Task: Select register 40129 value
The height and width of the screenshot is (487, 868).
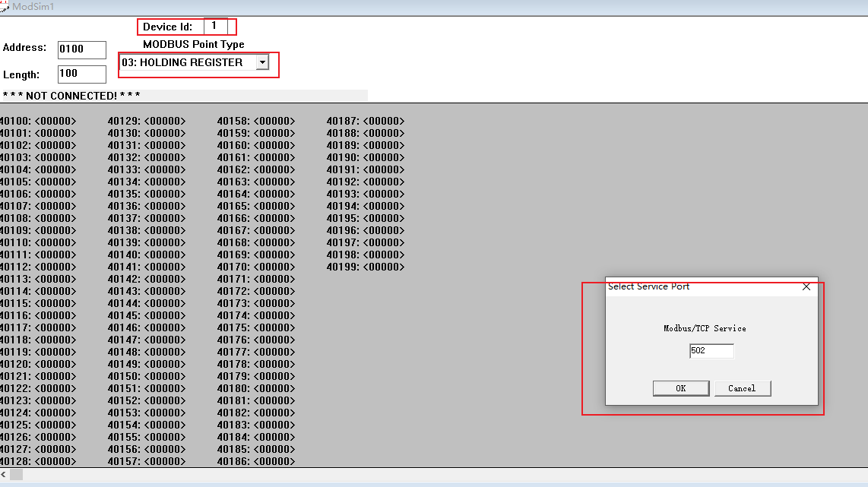Action: (165, 121)
